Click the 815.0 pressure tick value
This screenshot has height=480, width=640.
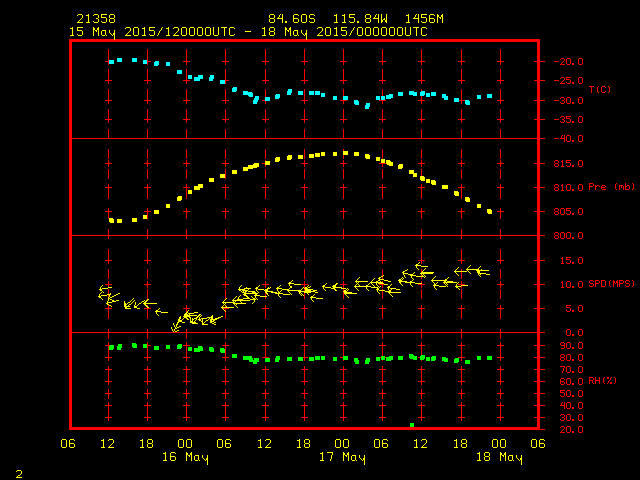click(569, 164)
